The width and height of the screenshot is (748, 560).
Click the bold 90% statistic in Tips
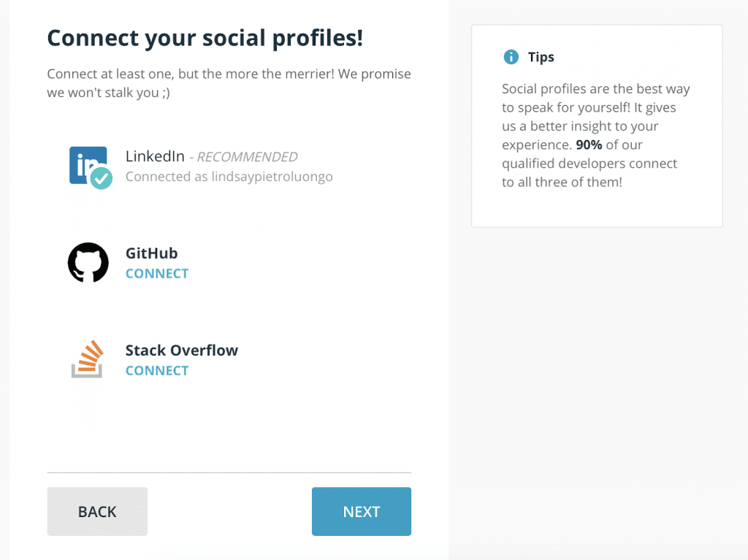pos(589,145)
